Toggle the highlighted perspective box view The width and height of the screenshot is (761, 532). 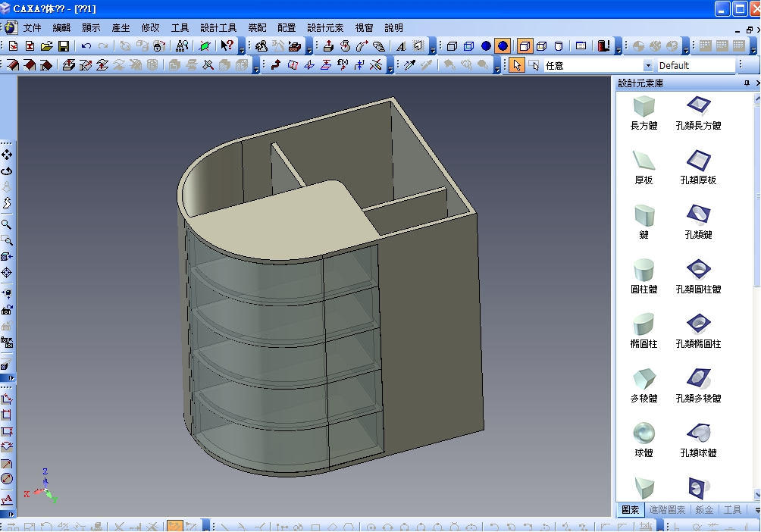pos(525,46)
